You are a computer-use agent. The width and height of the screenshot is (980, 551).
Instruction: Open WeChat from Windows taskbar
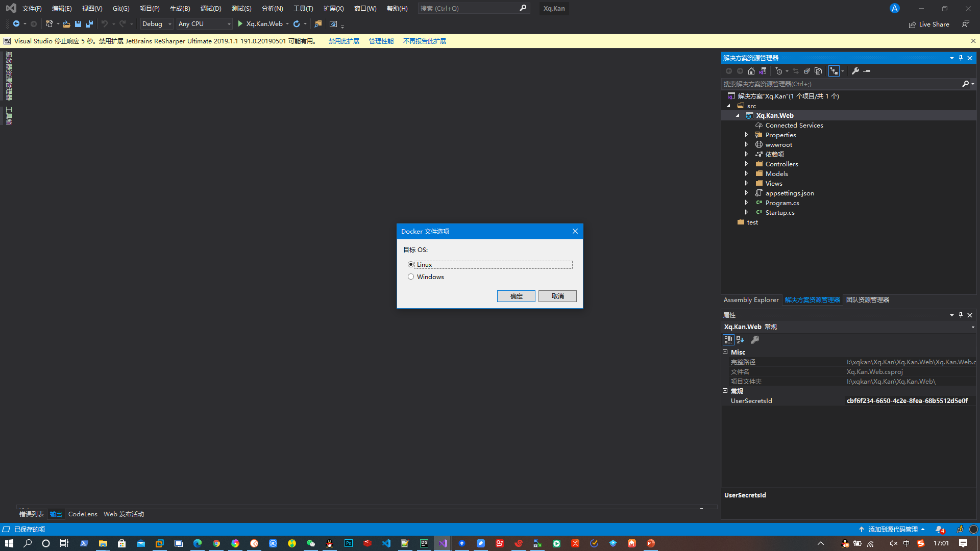coord(310,543)
